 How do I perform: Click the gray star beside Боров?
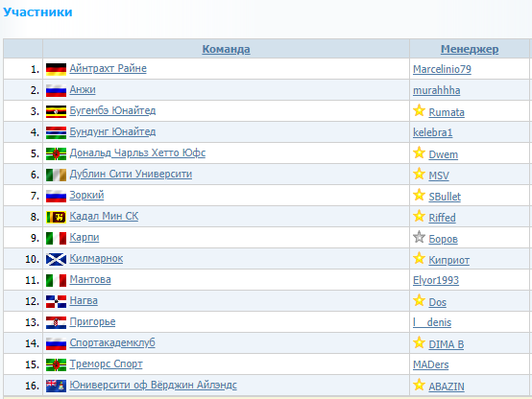(419, 237)
